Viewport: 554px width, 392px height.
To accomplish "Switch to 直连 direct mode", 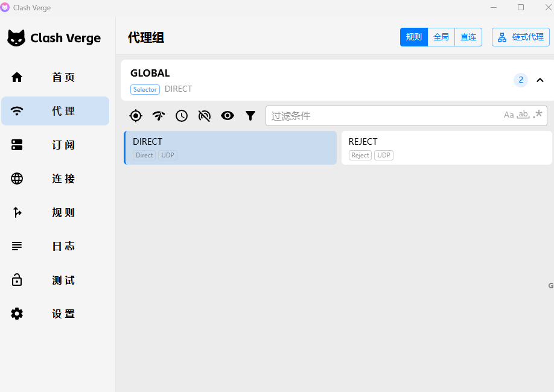I will point(468,37).
